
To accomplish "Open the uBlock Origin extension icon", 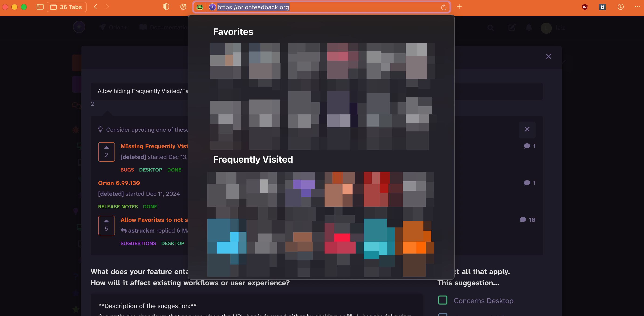I will [585, 7].
